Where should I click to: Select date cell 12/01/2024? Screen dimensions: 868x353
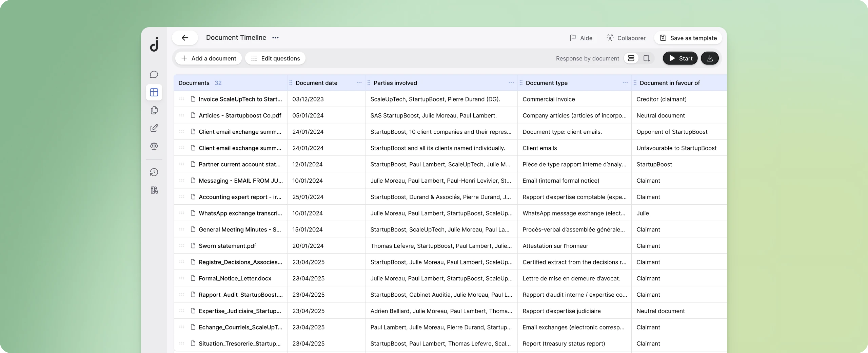tap(326, 164)
